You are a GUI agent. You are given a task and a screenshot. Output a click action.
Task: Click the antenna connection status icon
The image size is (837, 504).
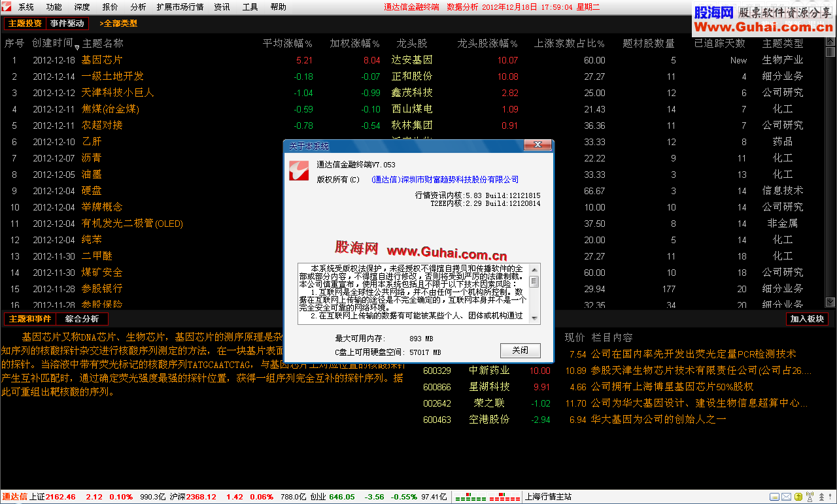[810, 497]
